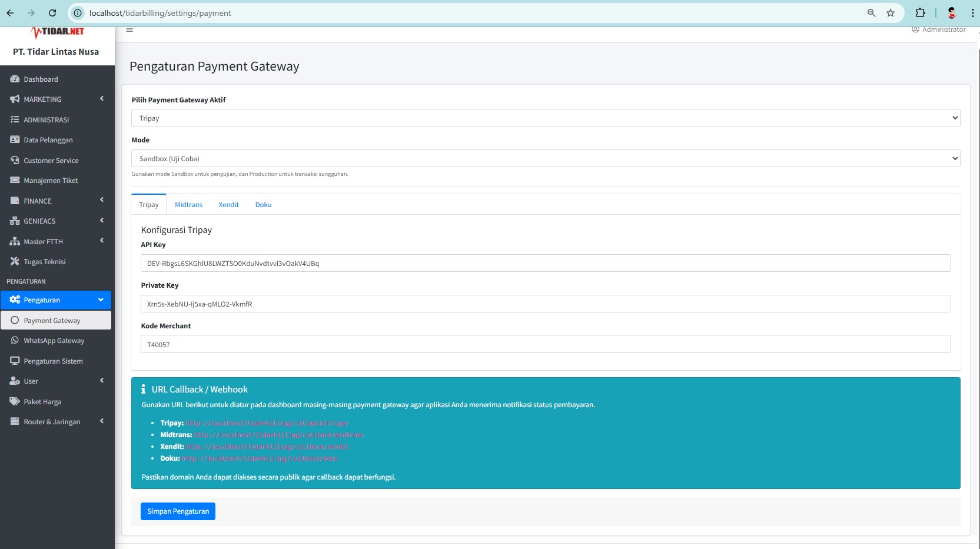Click the site info icon in address bar
980x549 pixels.
click(x=77, y=13)
